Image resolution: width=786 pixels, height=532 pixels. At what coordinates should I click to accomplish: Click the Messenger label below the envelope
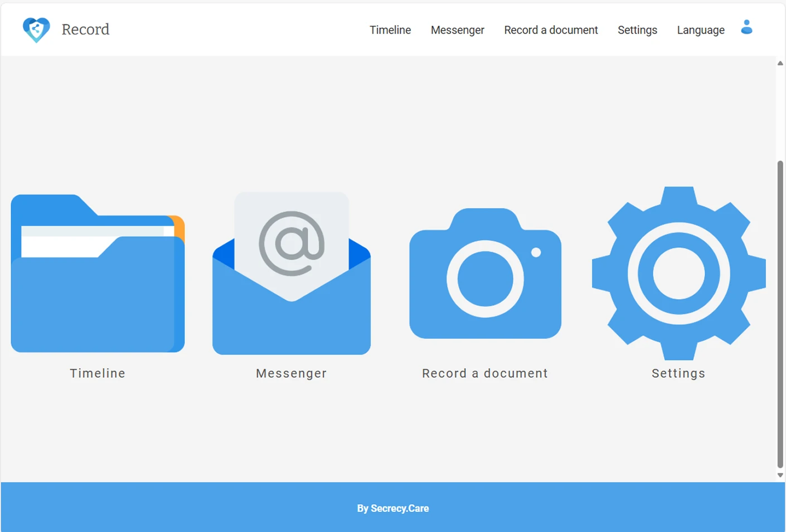click(292, 373)
